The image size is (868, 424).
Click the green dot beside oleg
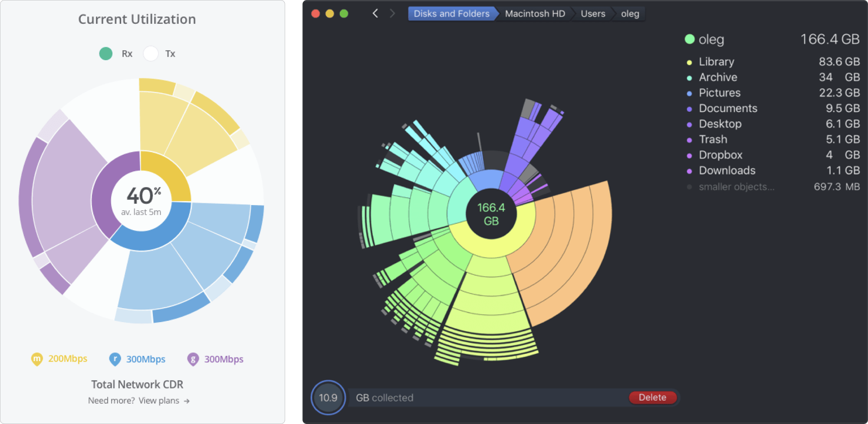pyautogui.click(x=690, y=39)
